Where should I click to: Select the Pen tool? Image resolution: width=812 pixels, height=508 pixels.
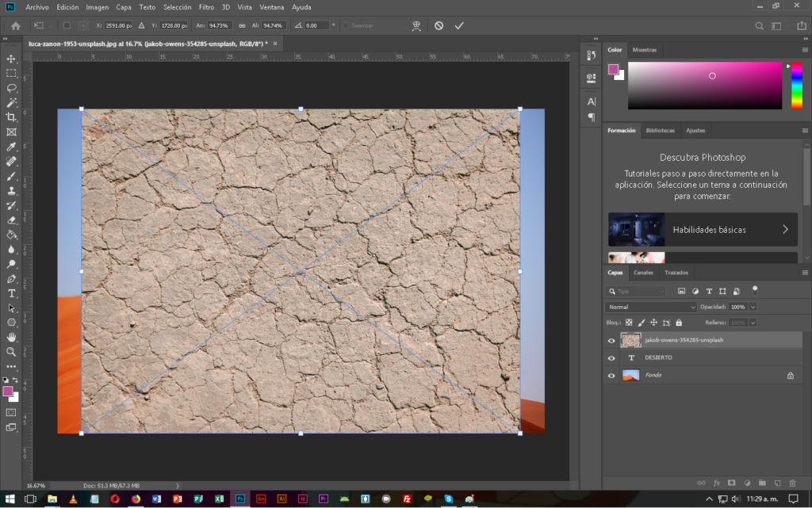[x=11, y=279]
